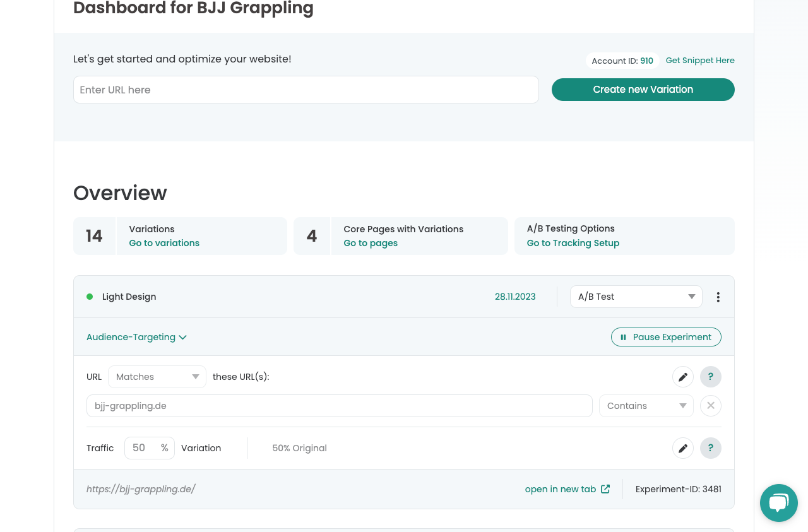Open the Contains condition dropdown
808x532 pixels.
tap(646, 406)
